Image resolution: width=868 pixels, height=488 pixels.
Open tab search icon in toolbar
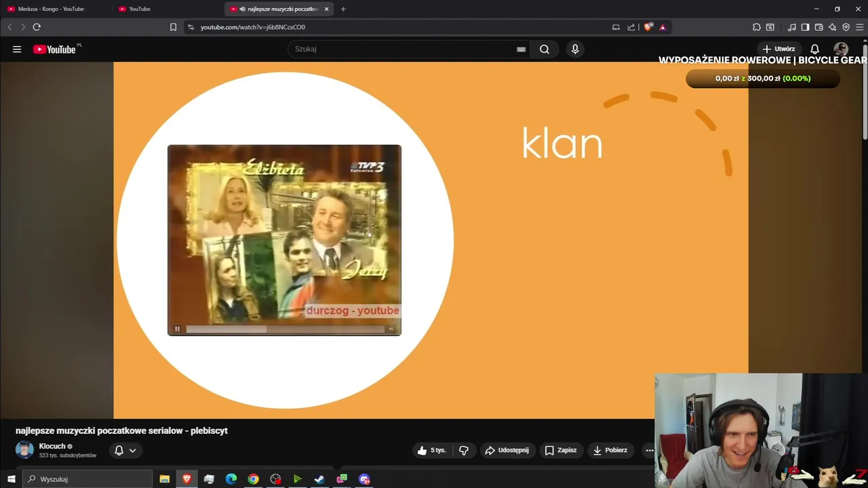(x=770, y=27)
